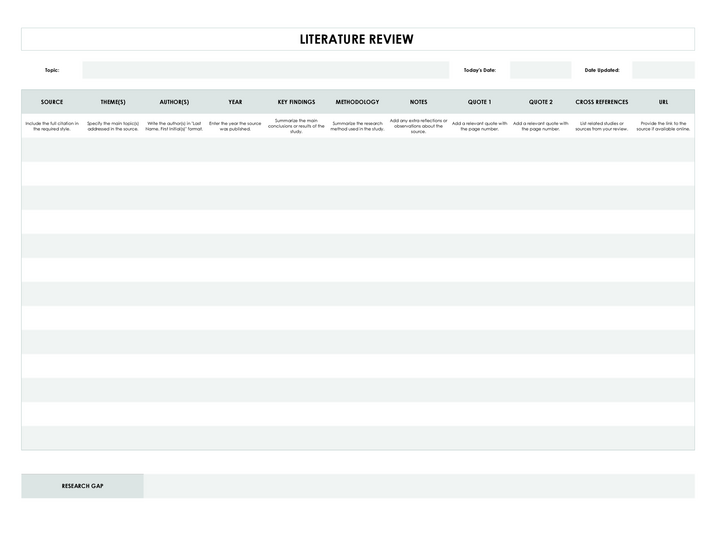The height and width of the screenshot is (557, 720).
Task: Click the LITERATURE REVIEW title cell
Action: [357, 39]
